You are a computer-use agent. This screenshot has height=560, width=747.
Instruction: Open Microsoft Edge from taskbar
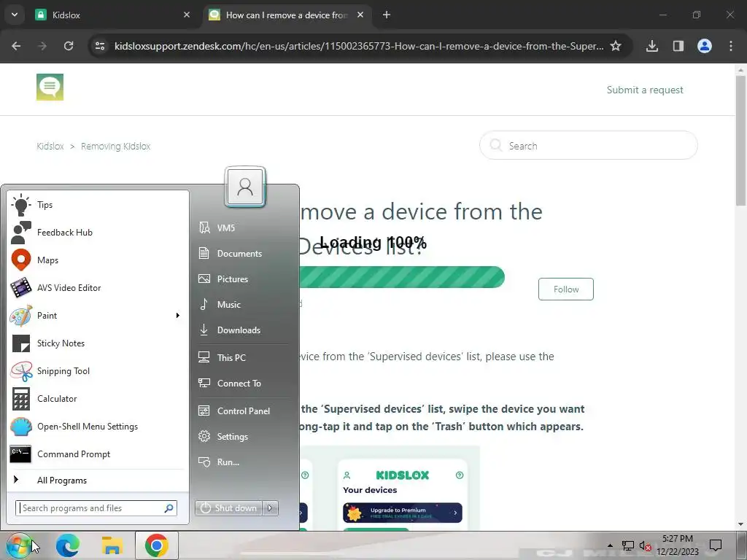tap(68, 545)
